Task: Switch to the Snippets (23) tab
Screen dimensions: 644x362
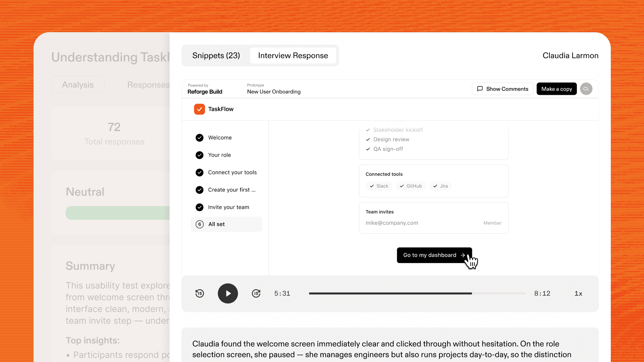Action: coord(216,56)
